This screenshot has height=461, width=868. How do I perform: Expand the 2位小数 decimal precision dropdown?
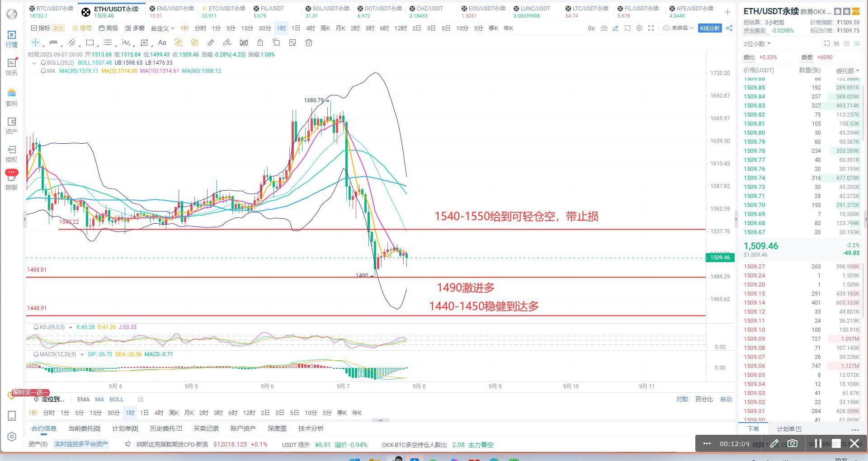(757, 44)
